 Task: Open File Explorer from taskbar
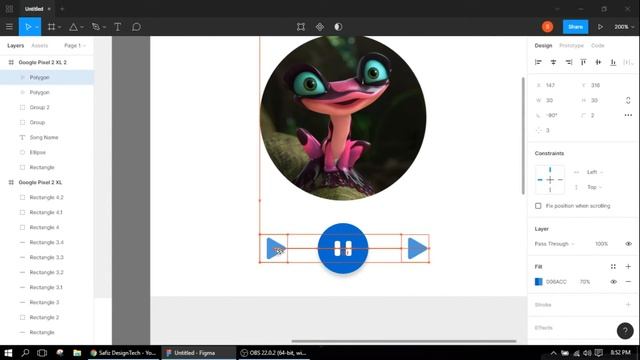pyautogui.click(x=77, y=353)
